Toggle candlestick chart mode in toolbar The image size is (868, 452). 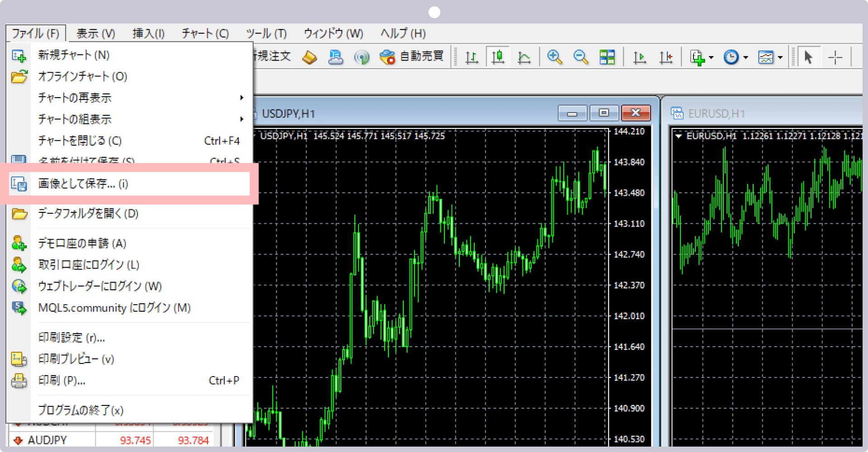coord(498,57)
